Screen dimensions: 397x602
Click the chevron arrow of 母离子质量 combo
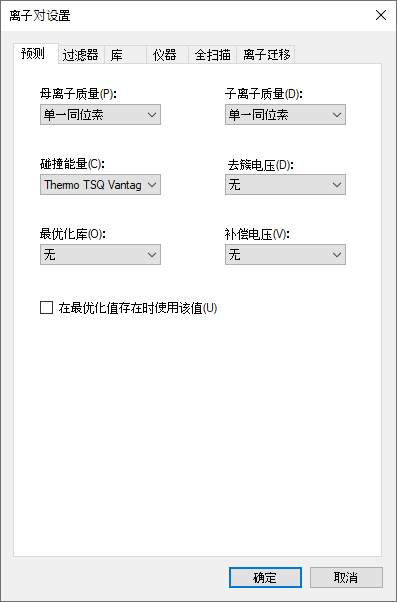[x=152, y=115]
